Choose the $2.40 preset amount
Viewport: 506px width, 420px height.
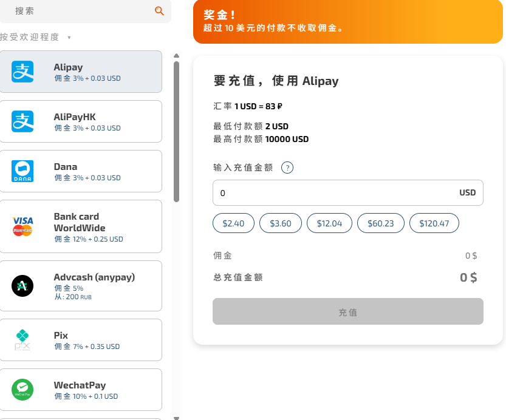(x=233, y=223)
